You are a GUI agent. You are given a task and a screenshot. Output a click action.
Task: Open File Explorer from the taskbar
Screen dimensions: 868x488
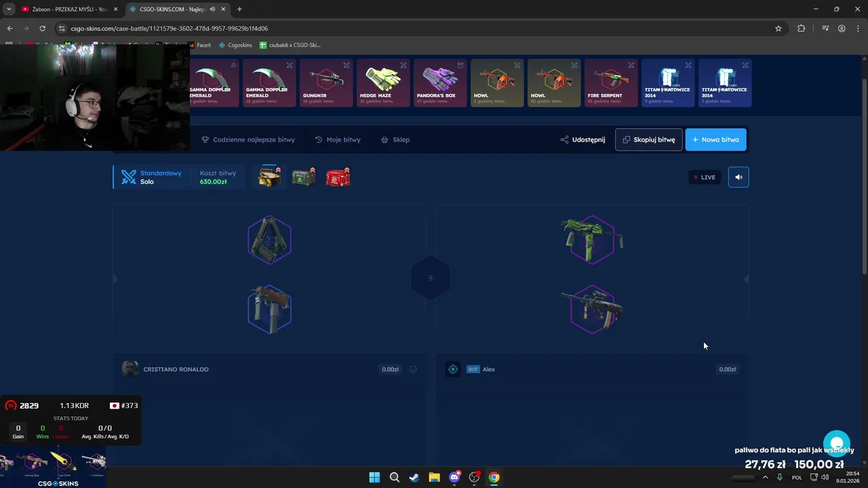tap(434, 477)
